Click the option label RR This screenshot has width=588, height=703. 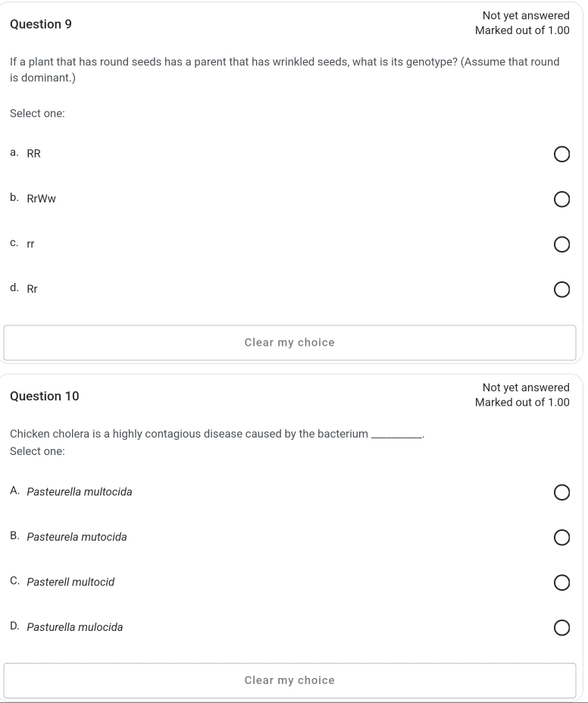(33, 153)
